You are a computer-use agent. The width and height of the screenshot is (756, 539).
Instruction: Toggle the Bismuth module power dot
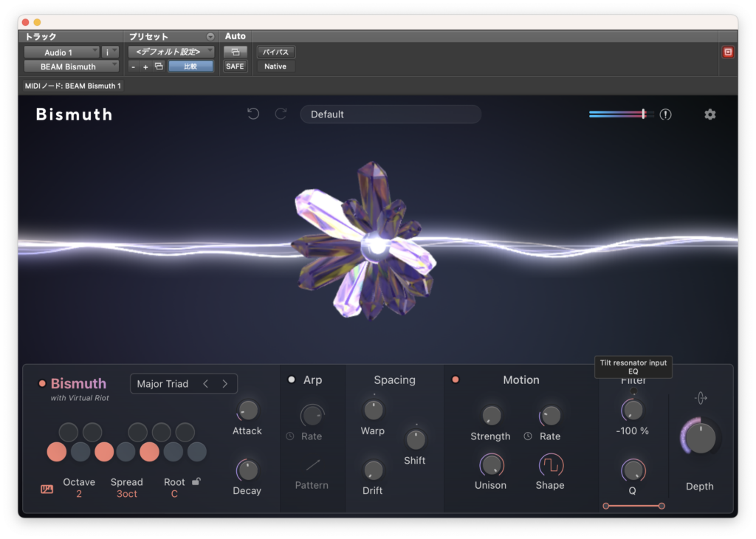click(x=42, y=384)
